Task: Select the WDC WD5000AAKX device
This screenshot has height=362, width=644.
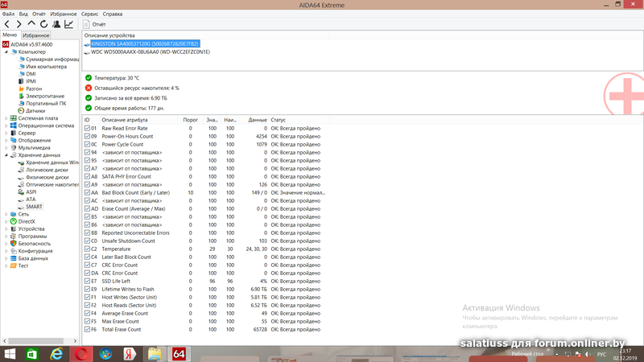Action: pyautogui.click(x=151, y=51)
